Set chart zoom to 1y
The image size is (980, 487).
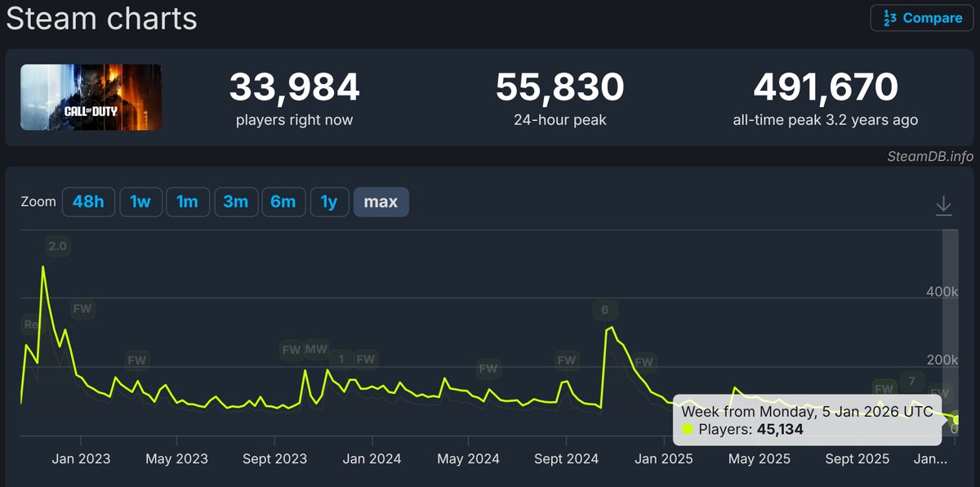click(x=329, y=202)
